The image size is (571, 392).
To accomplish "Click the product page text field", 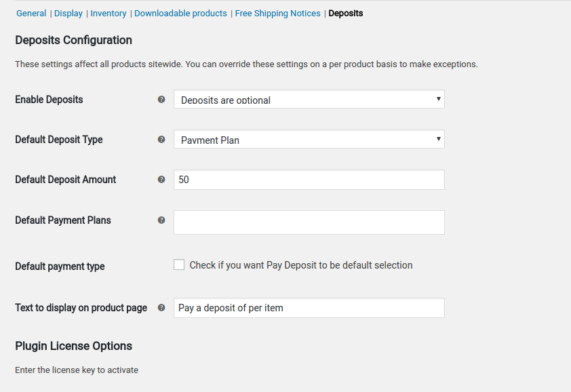I will click(309, 308).
